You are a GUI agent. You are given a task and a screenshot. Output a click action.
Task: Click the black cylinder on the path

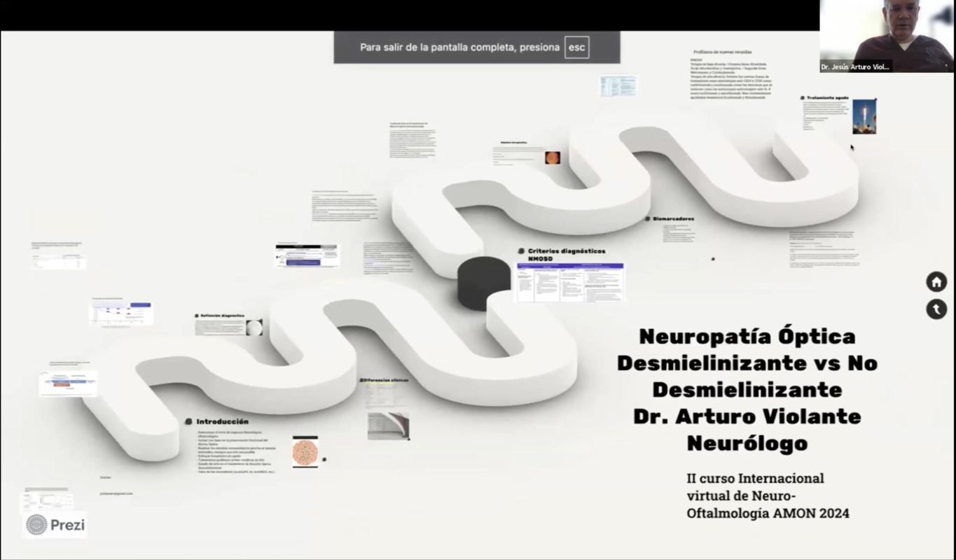[x=483, y=283]
